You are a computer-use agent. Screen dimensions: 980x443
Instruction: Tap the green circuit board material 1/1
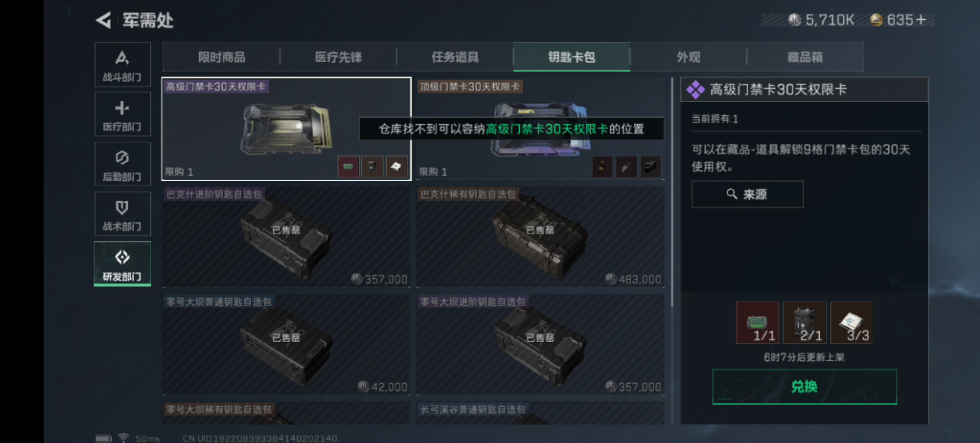(x=758, y=323)
